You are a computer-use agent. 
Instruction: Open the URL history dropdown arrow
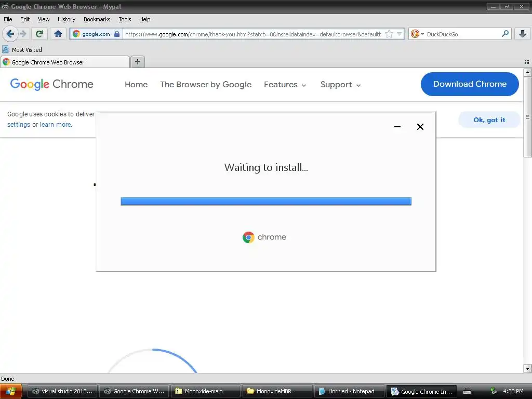pyautogui.click(x=400, y=34)
